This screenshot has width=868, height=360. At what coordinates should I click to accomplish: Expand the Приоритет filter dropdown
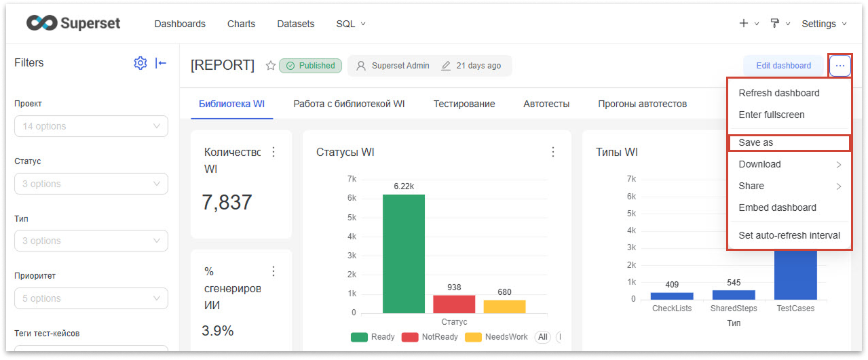pos(91,298)
